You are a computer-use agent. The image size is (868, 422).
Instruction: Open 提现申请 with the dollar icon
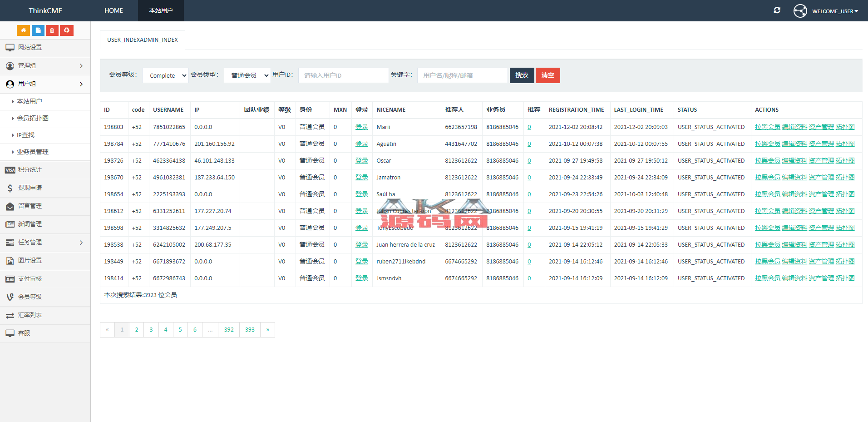point(30,188)
